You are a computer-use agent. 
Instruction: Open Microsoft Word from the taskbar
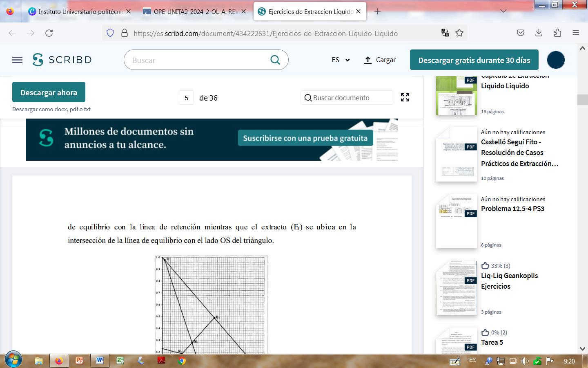point(100,361)
